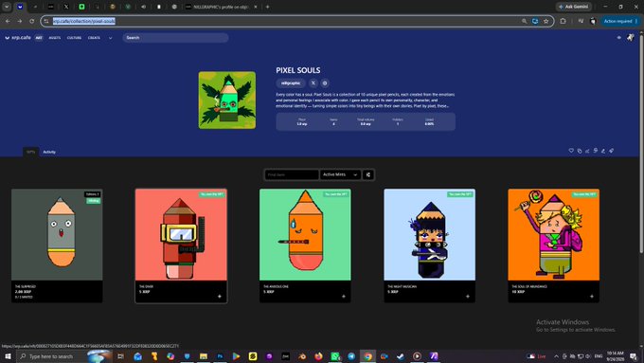Click the share icon beside the Active Mints dropdown
The height and width of the screenshot is (363, 644).
click(x=368, y=174)
